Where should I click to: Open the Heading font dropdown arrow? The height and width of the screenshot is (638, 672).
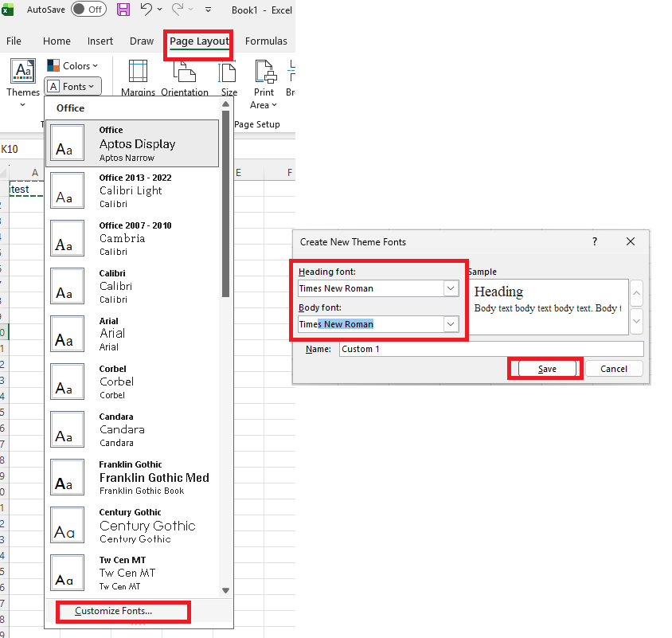pyautogui.click(x=451, y=288)
